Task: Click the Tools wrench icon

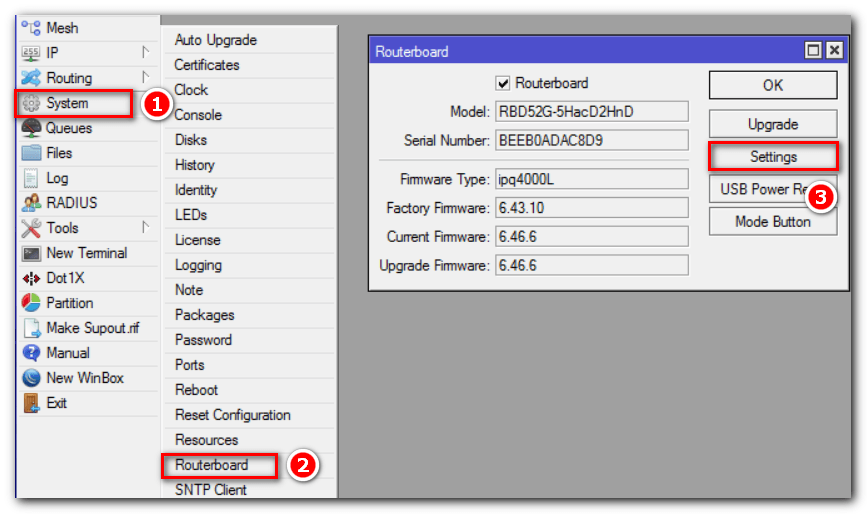Action: [x=31, y=228]
